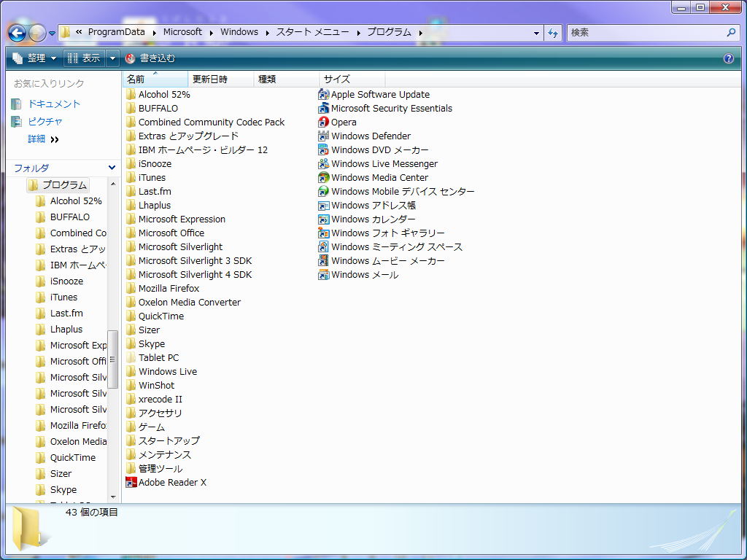Select the スタートアップ folder
Image resolution: width=747 pixels, height=560 pixels.
pos(163,440)
